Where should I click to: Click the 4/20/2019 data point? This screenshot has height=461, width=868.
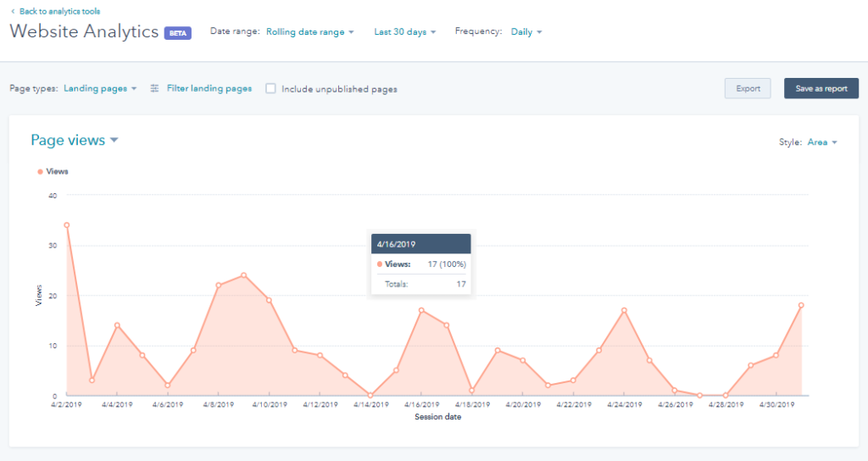click(x=523, y=361)
